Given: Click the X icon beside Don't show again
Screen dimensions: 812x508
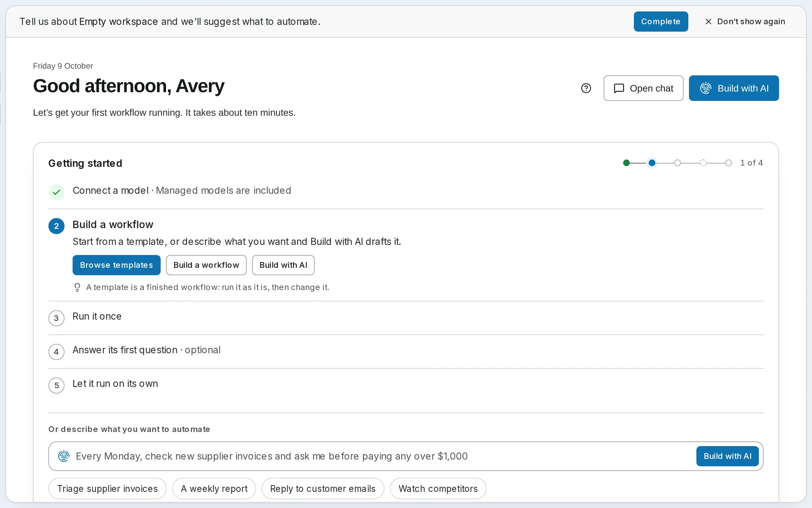Looking at the screenshot, I should pyautogui.click(x=708, y=22).
